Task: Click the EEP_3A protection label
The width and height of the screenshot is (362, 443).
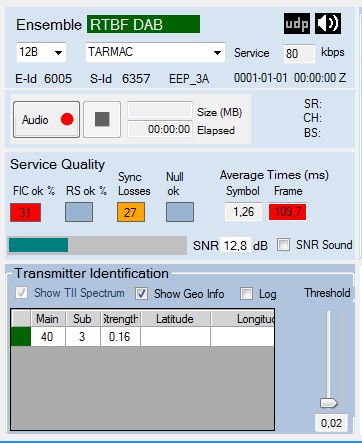Action: coord(189,79)
